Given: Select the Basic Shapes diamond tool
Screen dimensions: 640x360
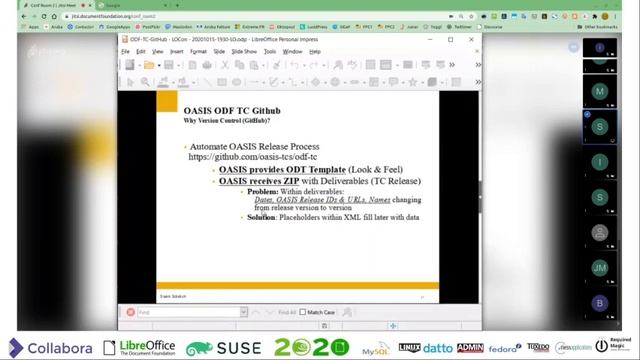Looking at the screenshot, I should click(x=316, y=82).
